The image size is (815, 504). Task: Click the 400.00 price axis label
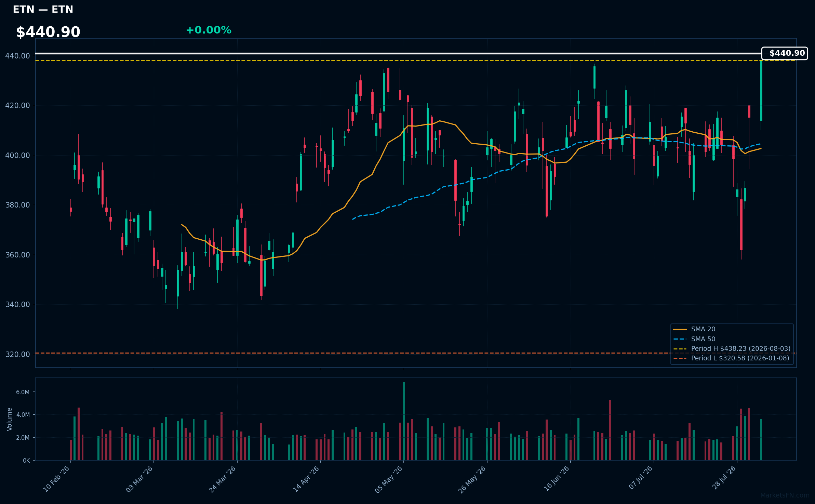(x=18, y=155)
